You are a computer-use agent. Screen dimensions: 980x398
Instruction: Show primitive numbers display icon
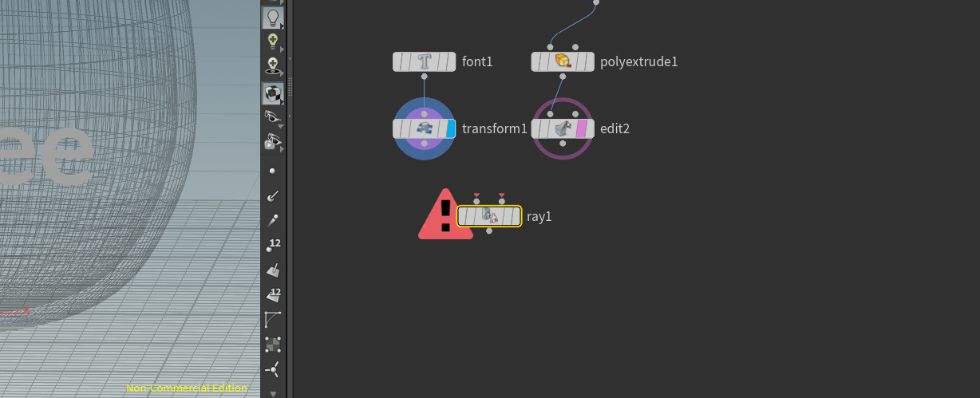273,296
